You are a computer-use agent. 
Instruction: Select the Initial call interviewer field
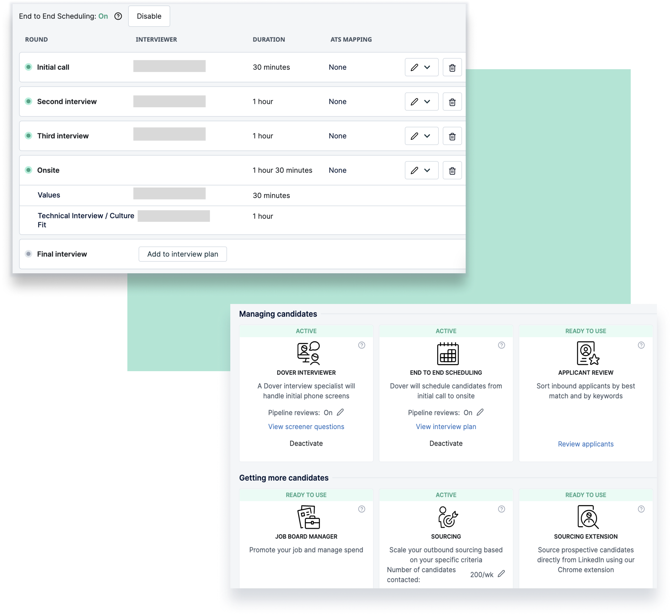[x=169, y=66]
